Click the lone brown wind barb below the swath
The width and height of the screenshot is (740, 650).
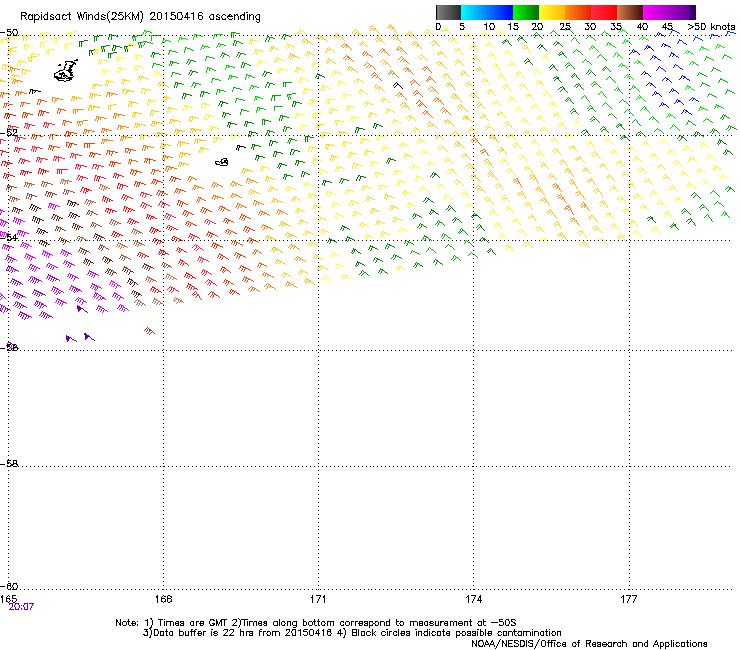click(x=149, y=331)
